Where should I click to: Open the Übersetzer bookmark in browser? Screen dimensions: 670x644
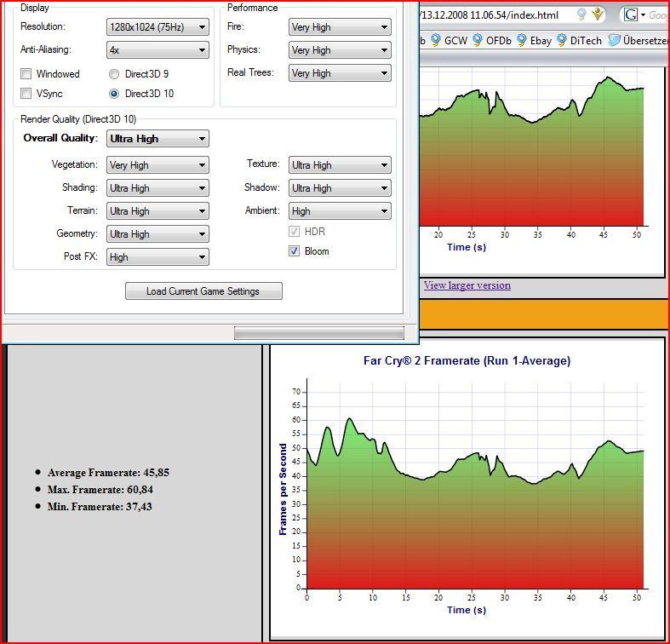(639, 41)
